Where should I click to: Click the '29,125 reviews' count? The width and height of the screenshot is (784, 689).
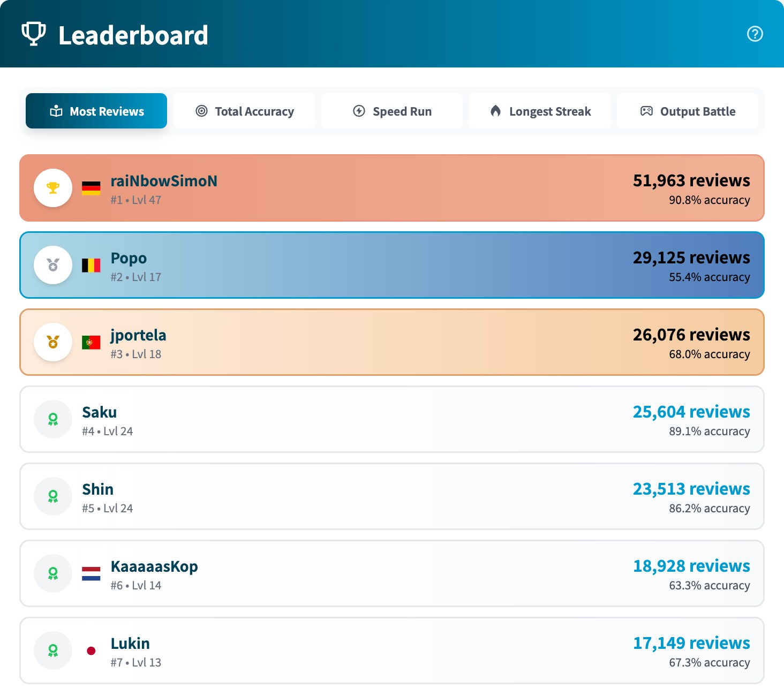[691, 258]
